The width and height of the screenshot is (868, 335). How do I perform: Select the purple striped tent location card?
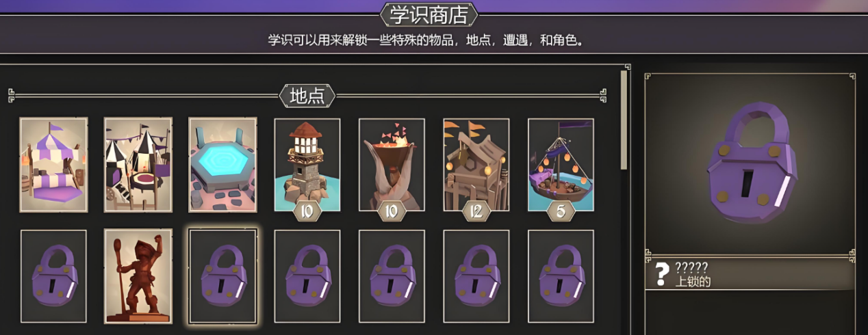tap(53, 165)
